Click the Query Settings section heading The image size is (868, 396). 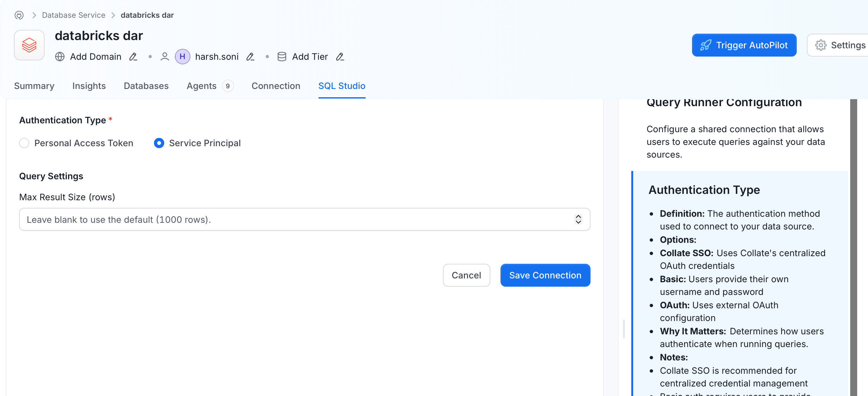51,176
